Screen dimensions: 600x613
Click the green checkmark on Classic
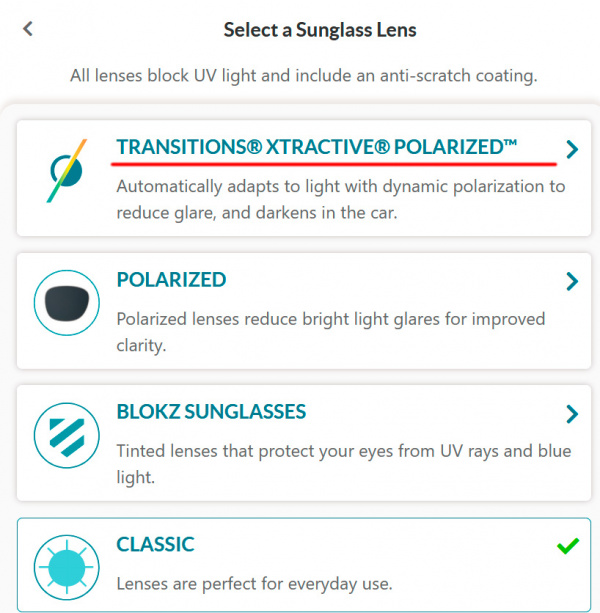568,546
